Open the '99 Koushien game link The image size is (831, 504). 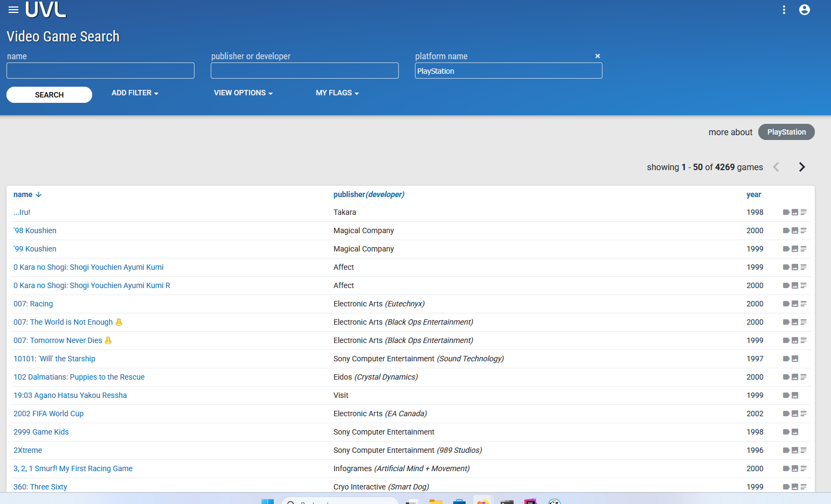(x=35, y=249)
